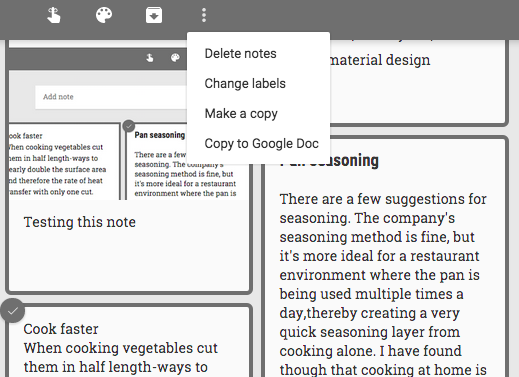Click the embedded screenshot's gray toolbar
The image size is (519, 377).
(98, 58)
